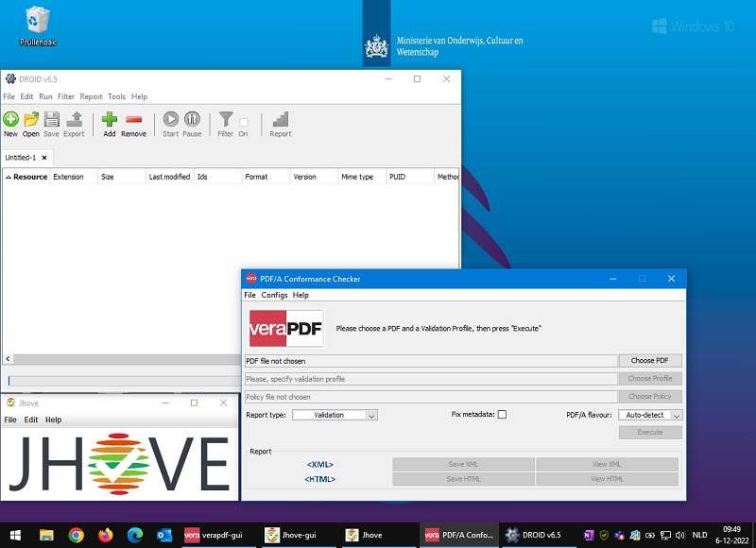Click the Pause icon in DROID toolbar
The image size is (756, 548).
click(192, 124)
